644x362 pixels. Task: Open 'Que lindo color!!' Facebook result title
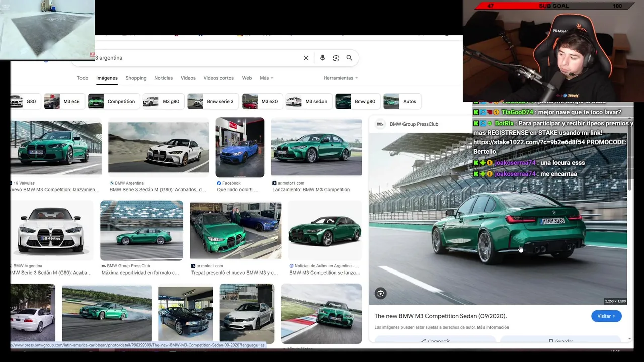(x=237, y=190)
